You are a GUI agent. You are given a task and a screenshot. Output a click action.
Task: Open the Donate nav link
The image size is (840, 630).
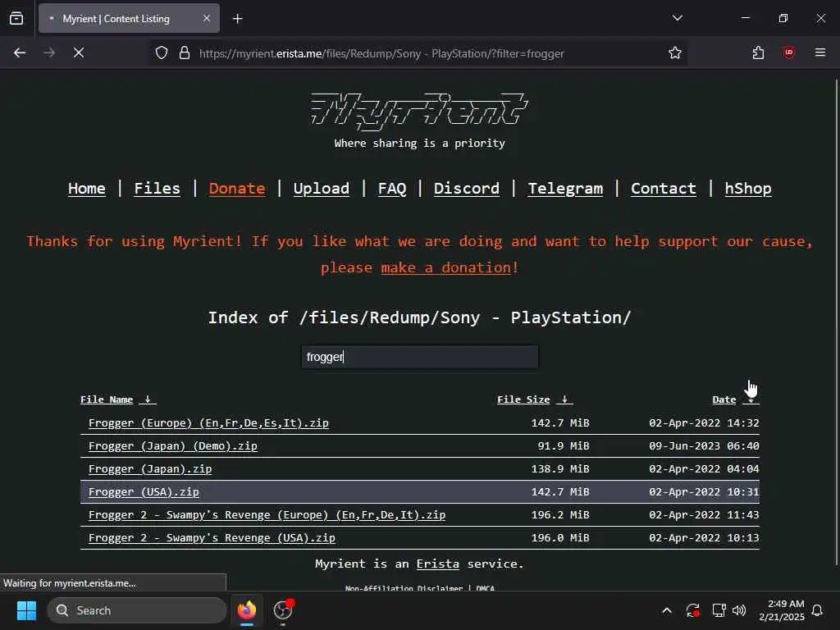(x=237, y=189)
